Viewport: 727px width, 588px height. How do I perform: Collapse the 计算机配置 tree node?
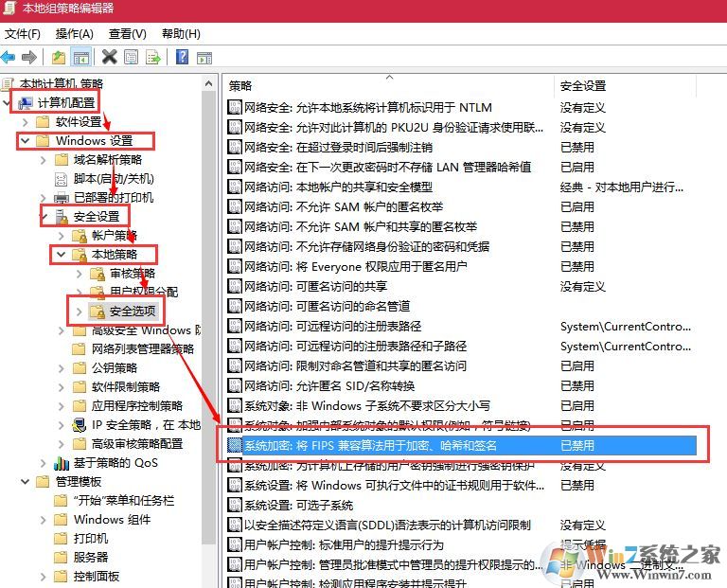(7, 102)
